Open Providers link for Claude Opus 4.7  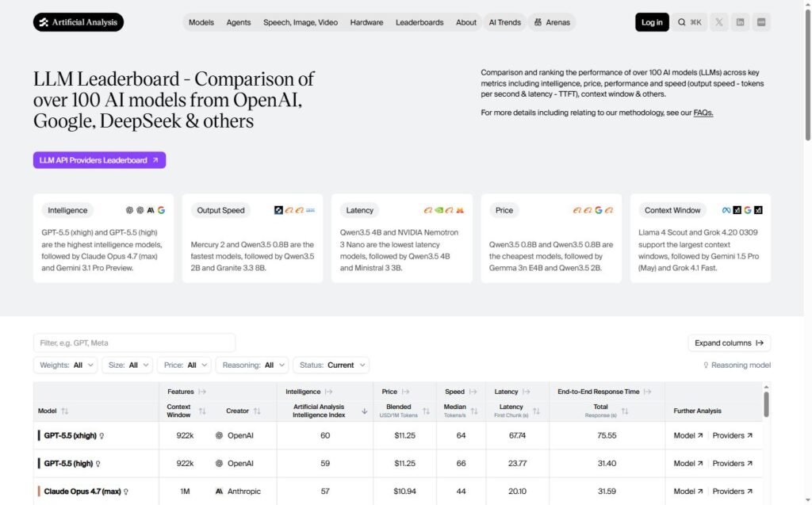[732, 492]
